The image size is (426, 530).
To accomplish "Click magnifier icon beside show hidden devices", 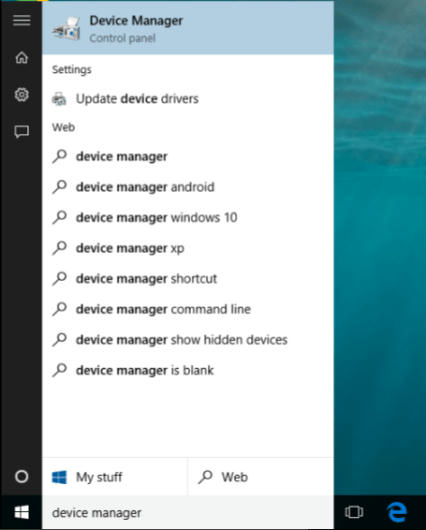I will [x=60, y=340].
